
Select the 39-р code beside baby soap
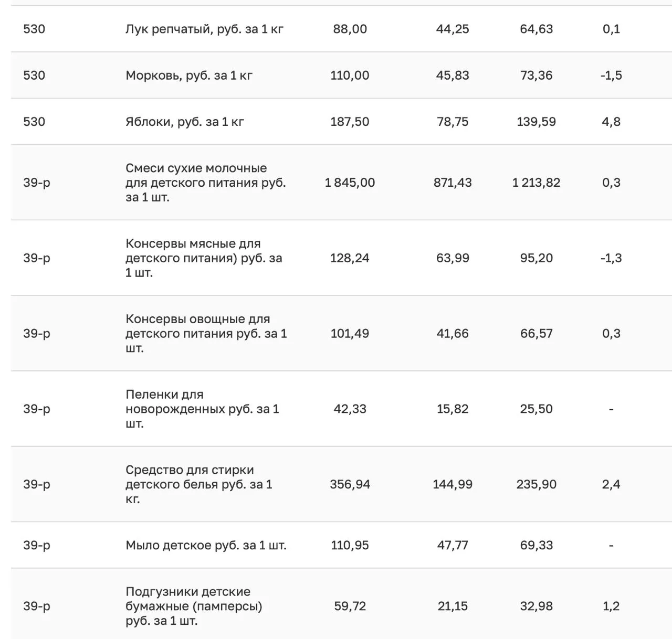[x=37, y=545]
